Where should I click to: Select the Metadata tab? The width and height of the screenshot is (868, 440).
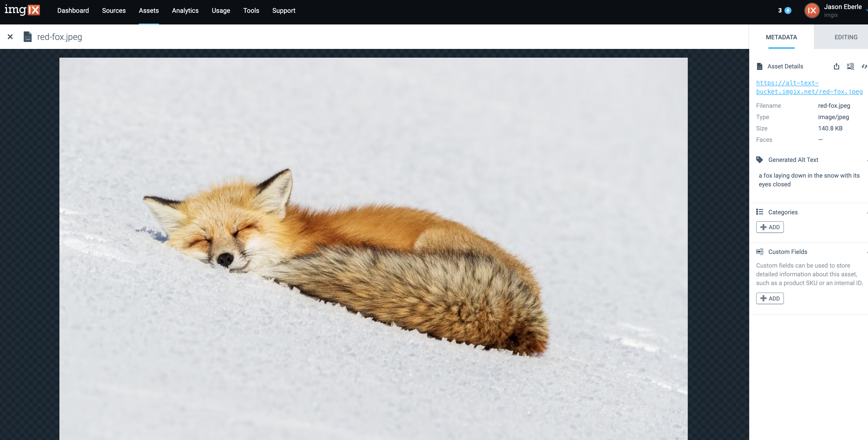coord(781,37)
